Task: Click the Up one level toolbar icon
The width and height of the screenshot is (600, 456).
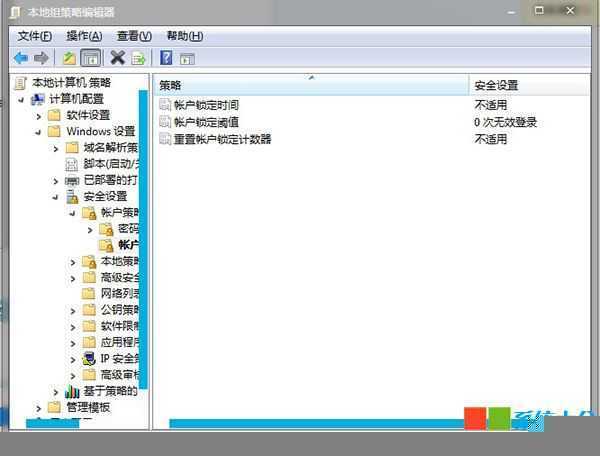Action: [69, 58]
